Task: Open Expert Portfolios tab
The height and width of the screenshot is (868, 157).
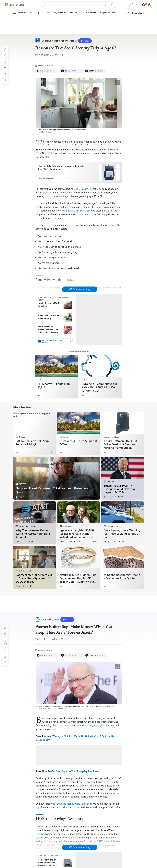Action: coord(89,13)
